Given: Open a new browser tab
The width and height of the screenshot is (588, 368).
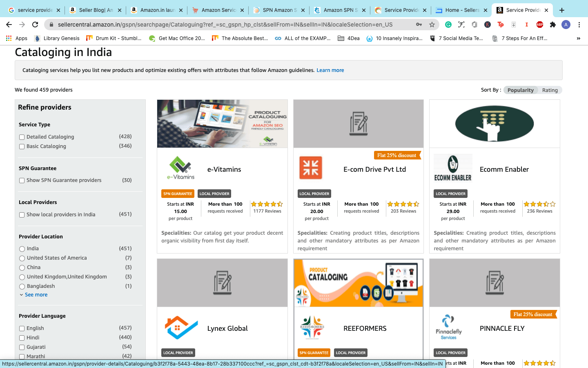Looking at the screenshot, I should click(x=562, y=10).
